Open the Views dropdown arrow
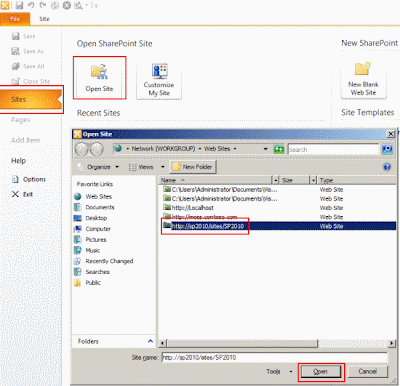This screenshot has width=400, height=386. [x=163, y=167]
